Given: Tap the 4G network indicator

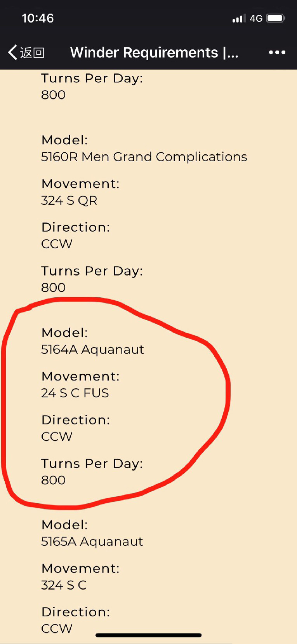Looking at the screenshot, I should point(256,18).
